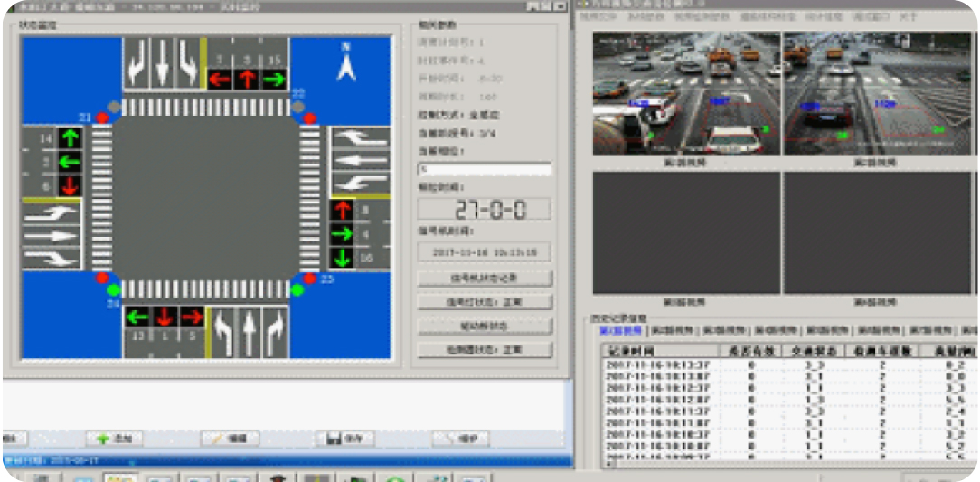Click the current phase input field

(484, 169)
